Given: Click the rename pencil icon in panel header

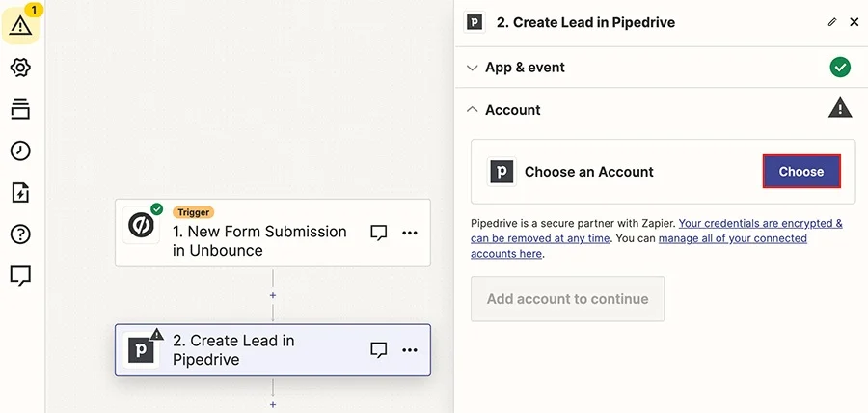Looking at the screenshot, I should [832, 22].
